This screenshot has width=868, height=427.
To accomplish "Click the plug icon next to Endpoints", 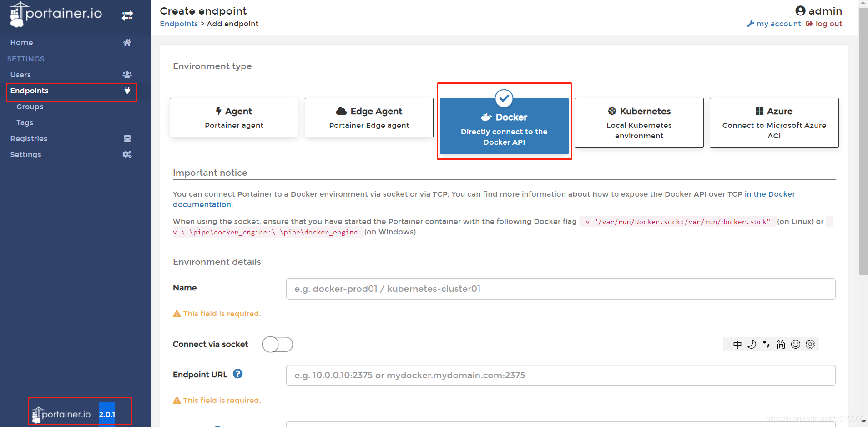I will (127, 91).
